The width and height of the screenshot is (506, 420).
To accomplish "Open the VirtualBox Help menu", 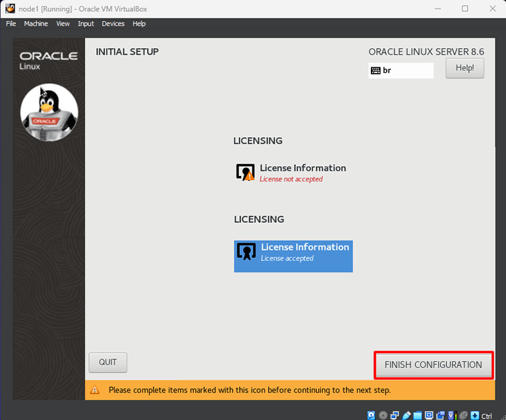I will [x=139, y=24].
